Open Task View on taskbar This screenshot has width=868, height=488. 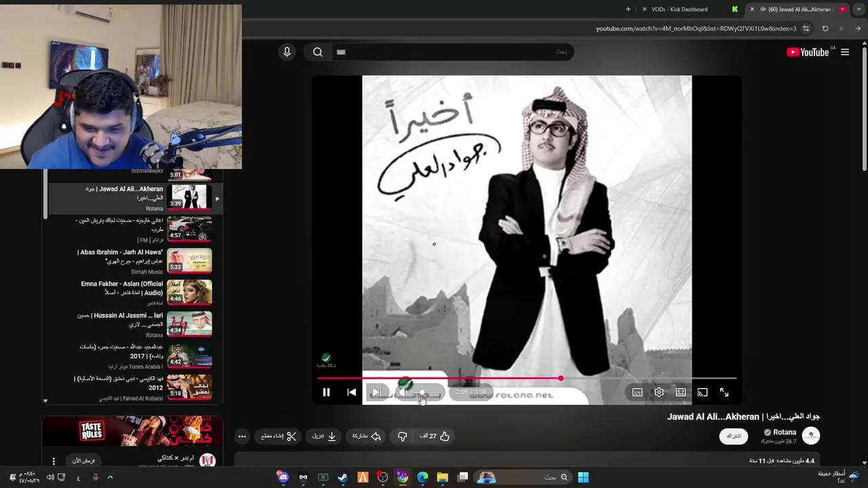point(462,477)
